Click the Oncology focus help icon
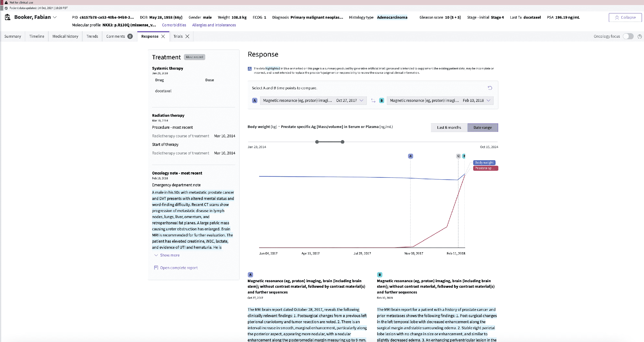The image size is (644, 342). [639, 36]
